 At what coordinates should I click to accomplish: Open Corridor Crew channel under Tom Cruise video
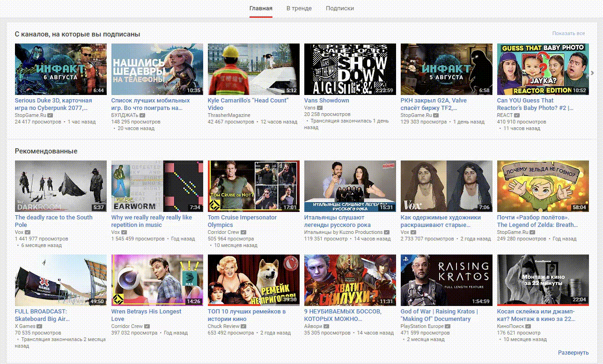(x=224, y=232)
